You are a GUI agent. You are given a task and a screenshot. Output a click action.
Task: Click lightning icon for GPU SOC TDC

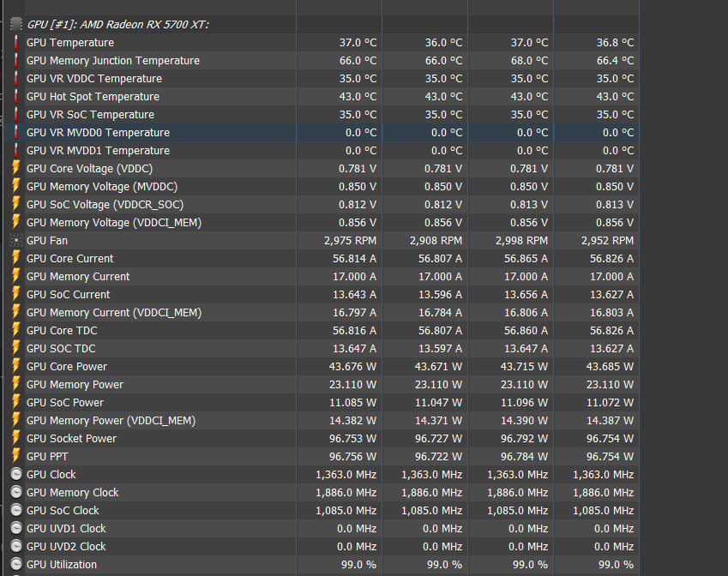point(16,349)
